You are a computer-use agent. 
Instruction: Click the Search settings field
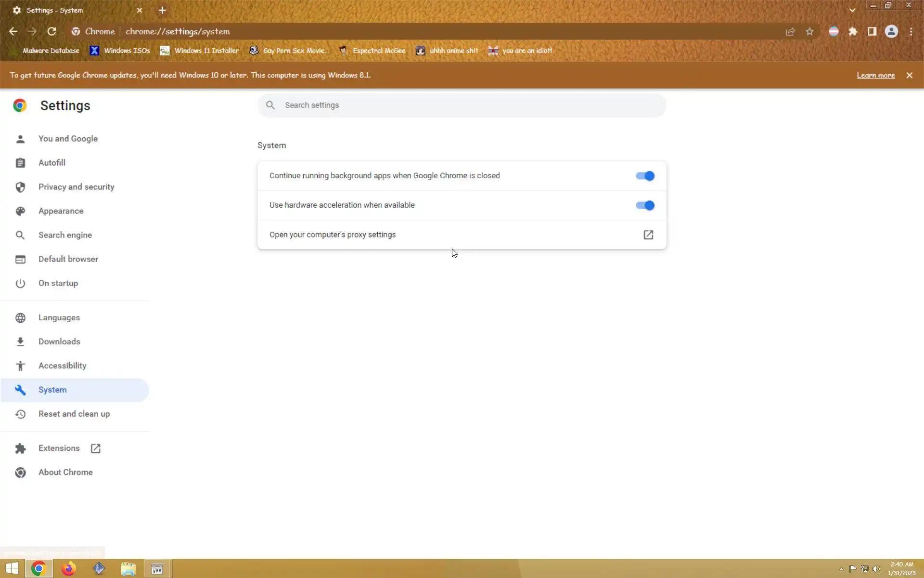tap(462, 105)
